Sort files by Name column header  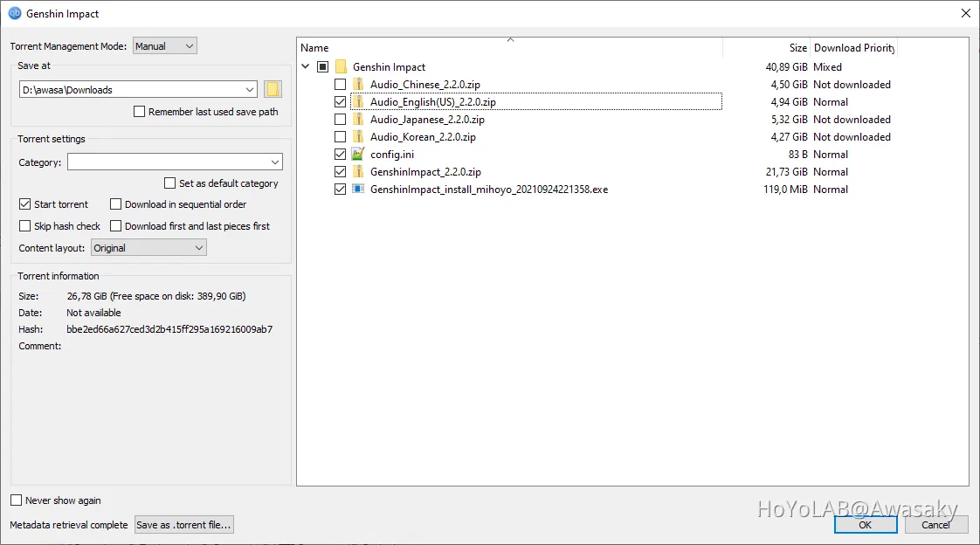(x=314, y=48)
